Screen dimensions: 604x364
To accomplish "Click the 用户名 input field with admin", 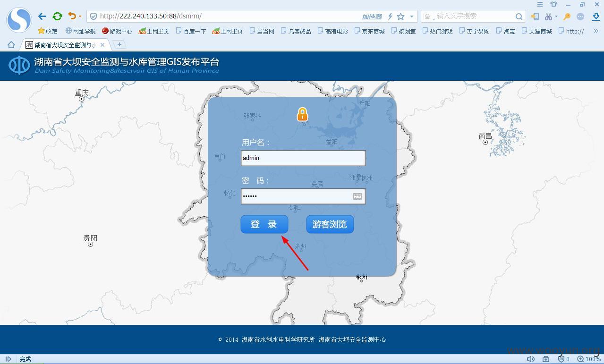I will click(303, 158).
